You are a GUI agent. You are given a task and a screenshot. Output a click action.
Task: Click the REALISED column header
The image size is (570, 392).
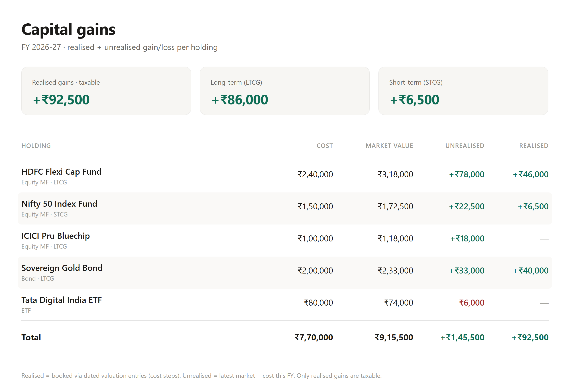click(534, 146)
